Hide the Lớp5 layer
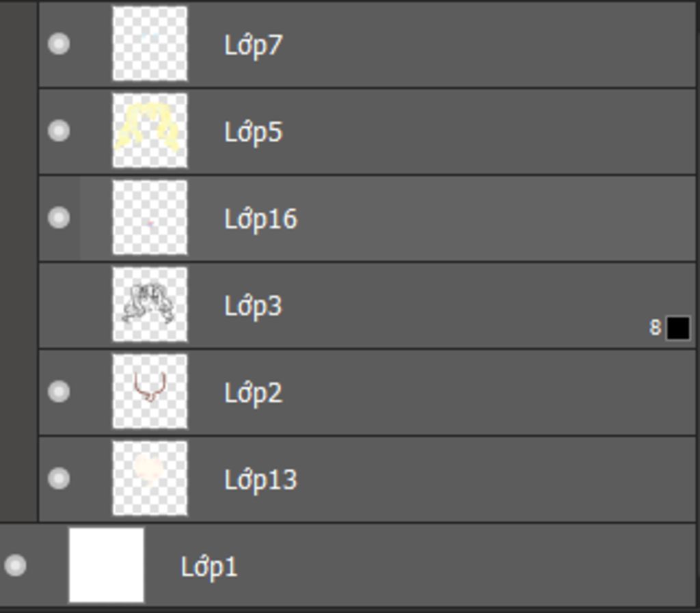This screenshot has width=700, height=613. pyautogui.click(x=59, y=131)
